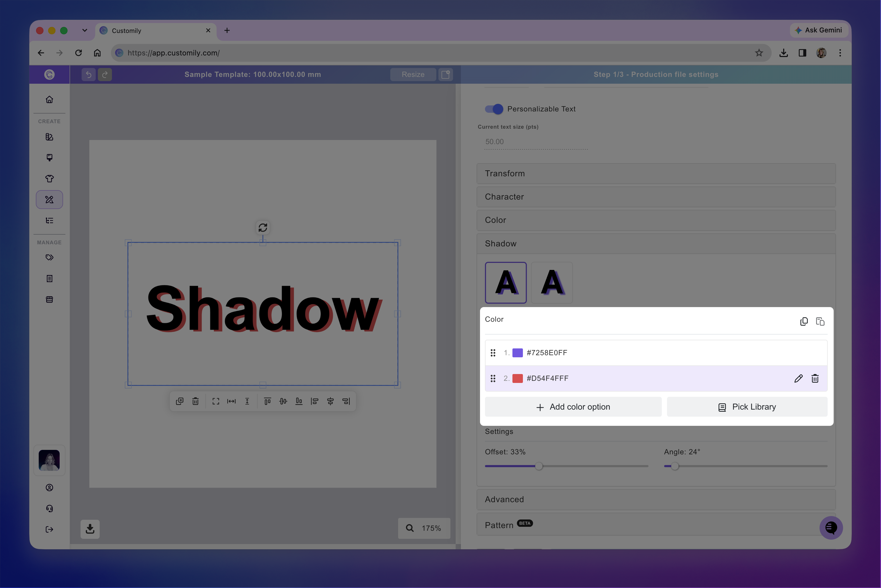Select the second shadow style thumbnail
Viewport: 881px width, 588px height.
click(552, 282)
